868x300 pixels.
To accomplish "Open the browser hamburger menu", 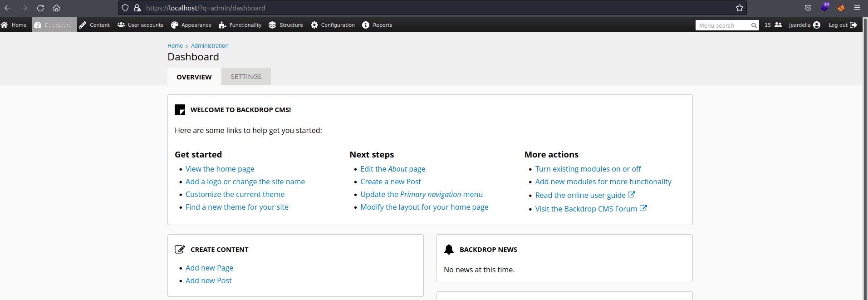I will (857, 8).
